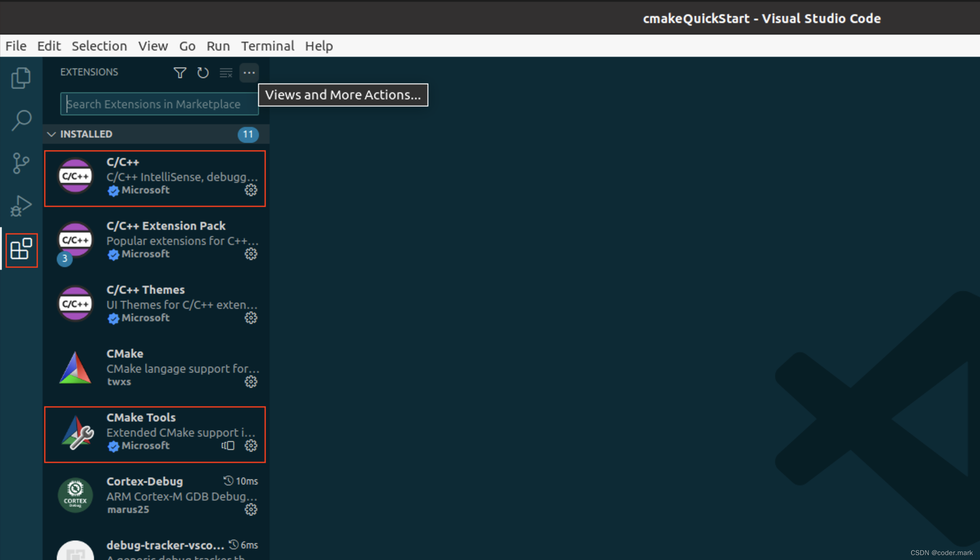Open manage gear for CMake Tools
This screenshot has width=980, height=560.
coord(251,446)
